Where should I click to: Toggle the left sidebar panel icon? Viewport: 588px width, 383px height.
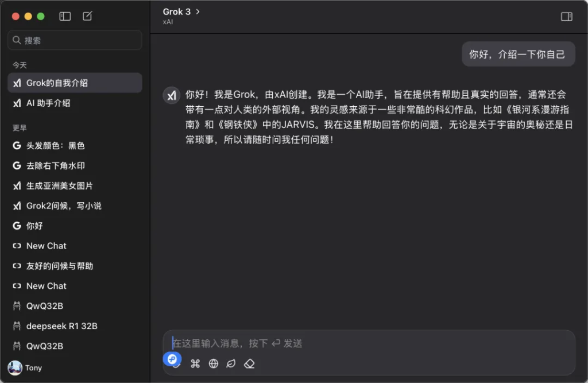pyautogui.click(x=65, y=16)
